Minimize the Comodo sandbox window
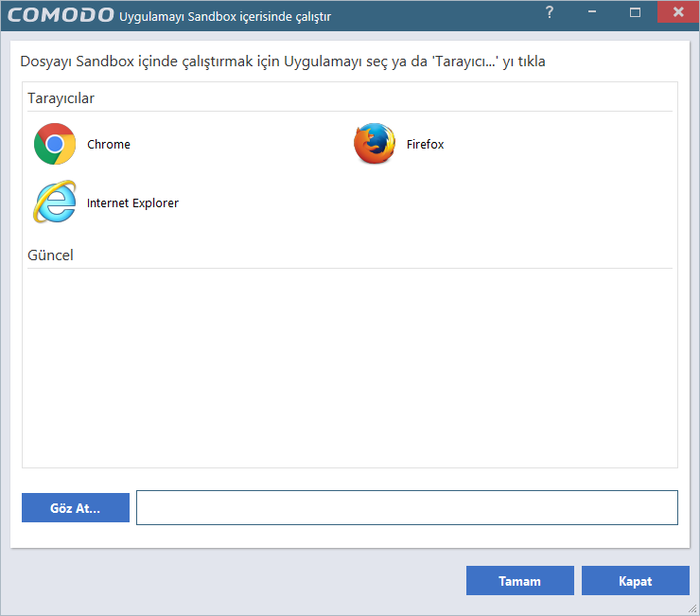 pyautogui.click(x=592, y=12)
